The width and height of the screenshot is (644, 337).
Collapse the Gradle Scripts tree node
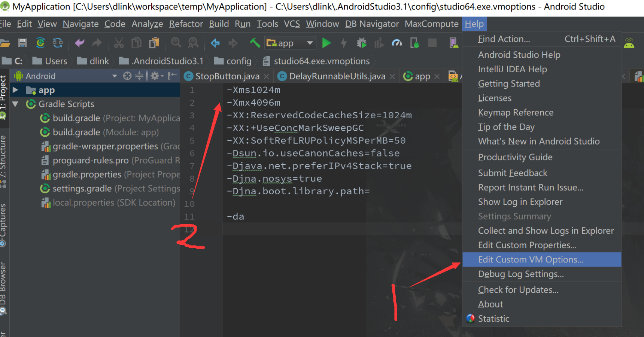tap(15, 104)
